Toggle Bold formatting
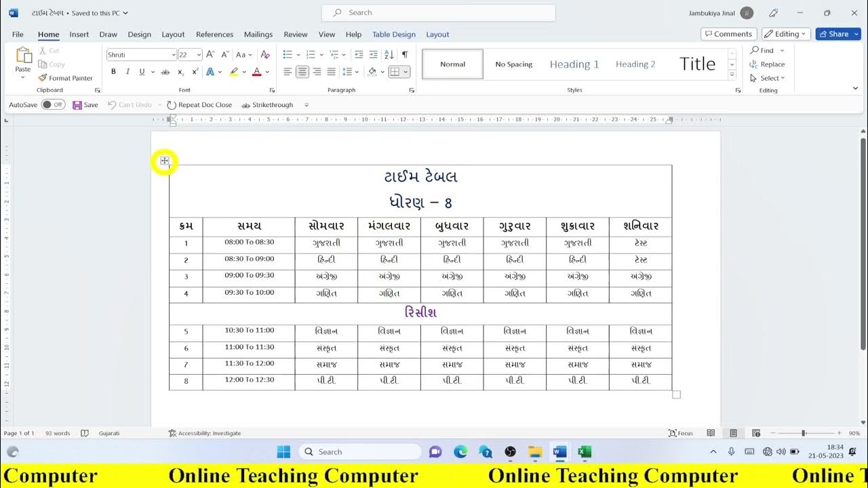 coord(113,72)
